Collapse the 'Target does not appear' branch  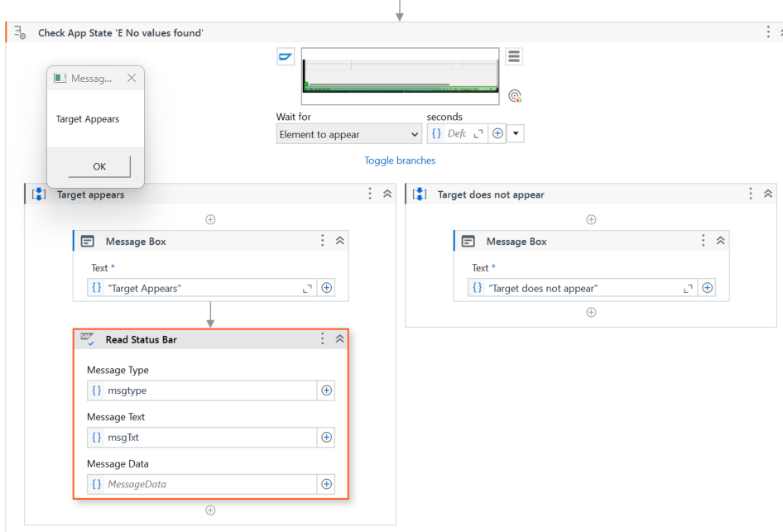tap(768, 194)
